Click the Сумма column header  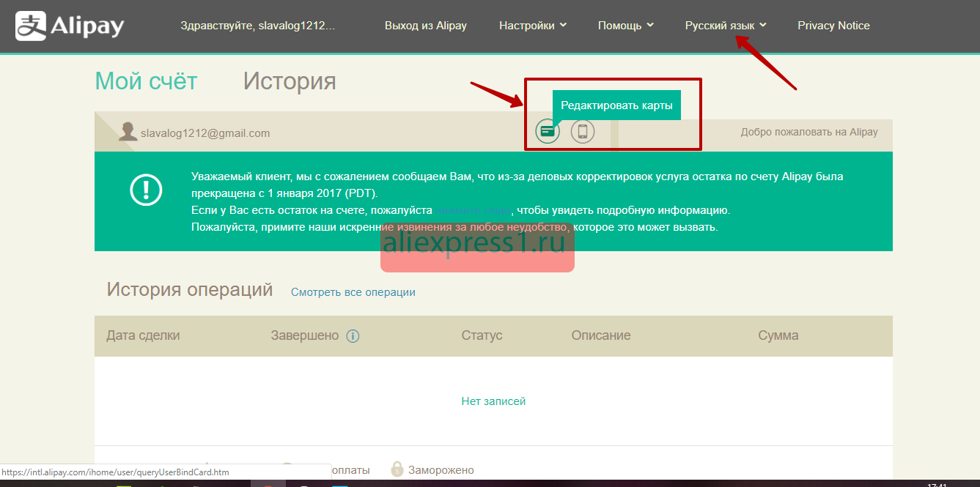coord(778,335)
